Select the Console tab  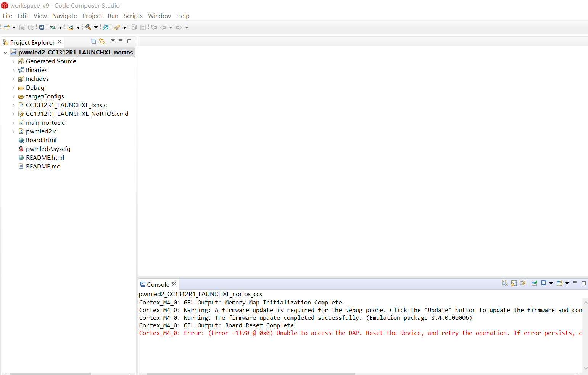tap(158, 284)
